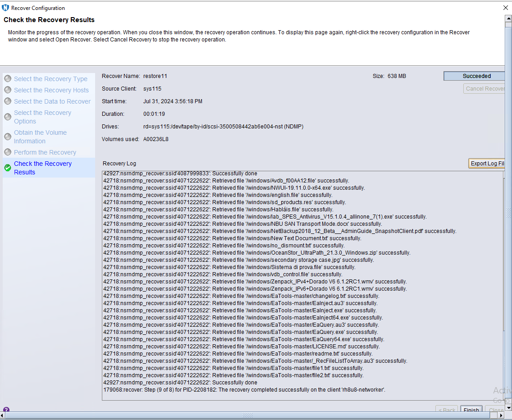The width and height of the screenshot is (512, 420).
Task: Click the drive path ending in nst (NDMP)
Action: (x=224, y=126)
